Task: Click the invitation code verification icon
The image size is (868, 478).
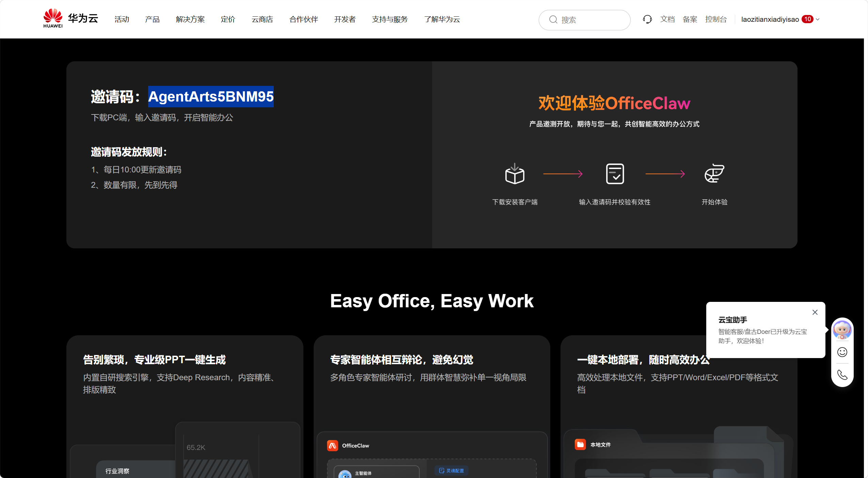Action: coord(615,174)
